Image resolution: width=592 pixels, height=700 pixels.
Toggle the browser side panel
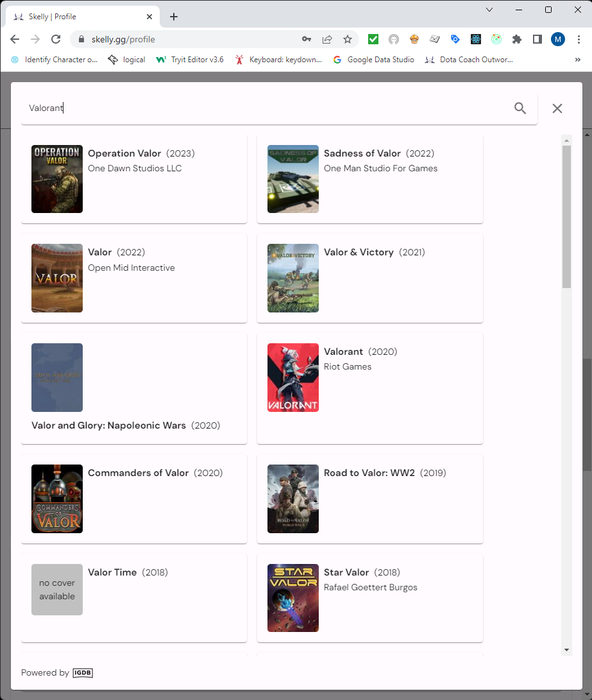pyautogui.click(x=537, y=39)
